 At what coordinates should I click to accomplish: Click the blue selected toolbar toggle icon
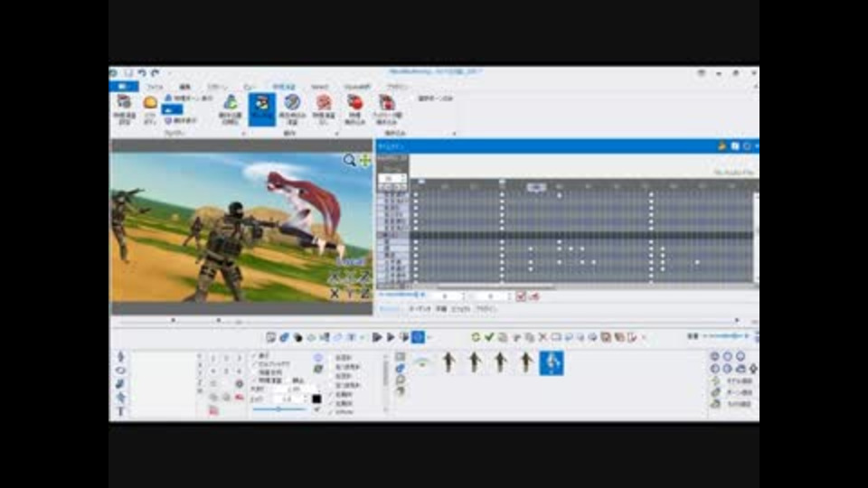[x=418, y=337]
